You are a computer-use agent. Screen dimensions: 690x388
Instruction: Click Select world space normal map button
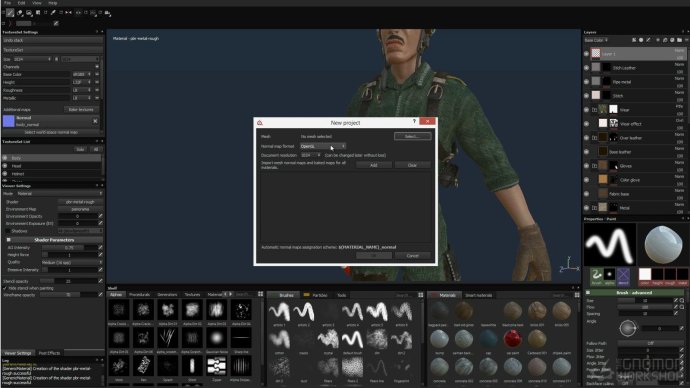51,132
